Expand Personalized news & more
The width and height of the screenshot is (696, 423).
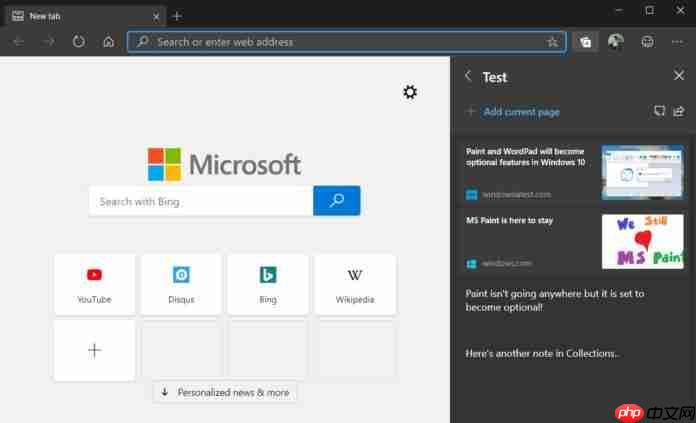(x=225, y=392)
